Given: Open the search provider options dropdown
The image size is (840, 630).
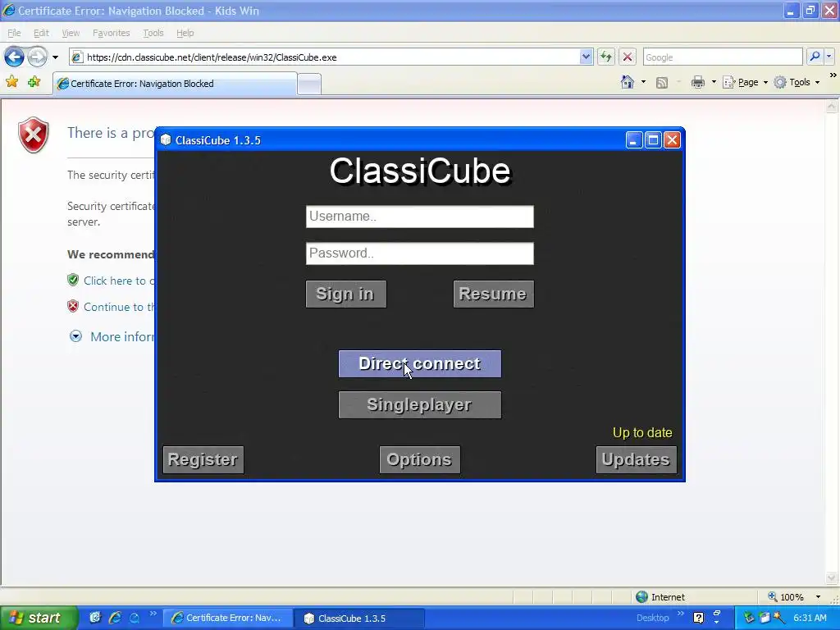Looking at the screenshot, I should point(829,57).
